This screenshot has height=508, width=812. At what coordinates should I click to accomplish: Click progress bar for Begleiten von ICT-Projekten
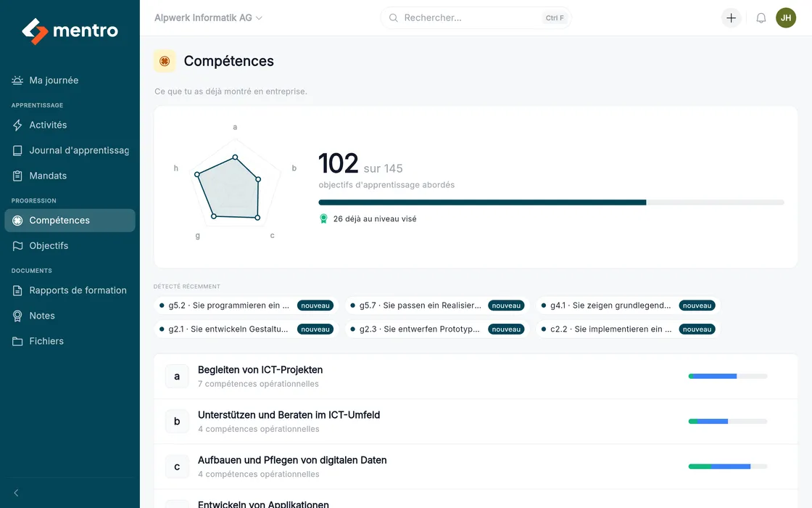(x=728, y=377)
